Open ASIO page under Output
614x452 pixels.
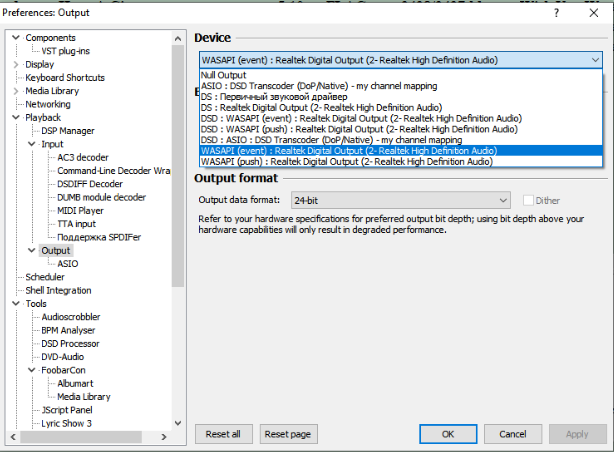click(x=68, y=264)
